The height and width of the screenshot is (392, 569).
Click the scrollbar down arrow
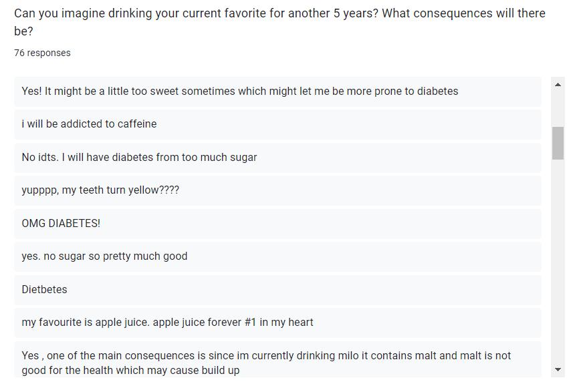pyautogui.click(x=558, y=369)
